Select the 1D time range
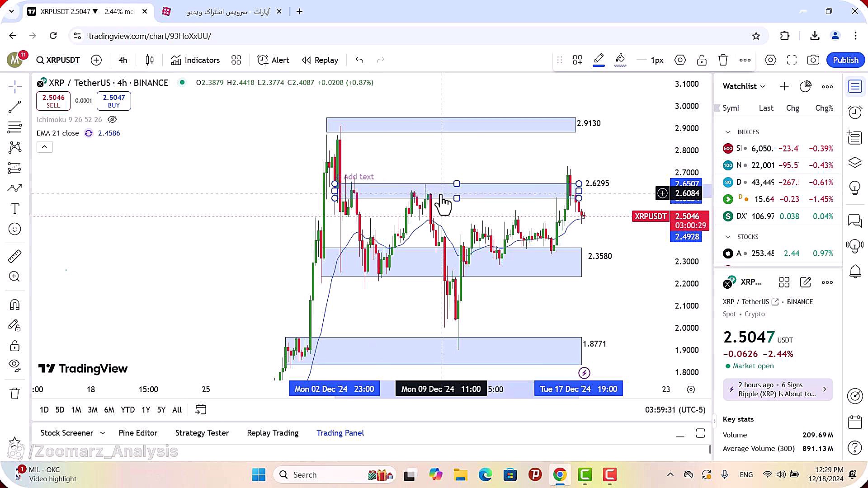This screenshot has width=868, height=488. tap(44, 410)
